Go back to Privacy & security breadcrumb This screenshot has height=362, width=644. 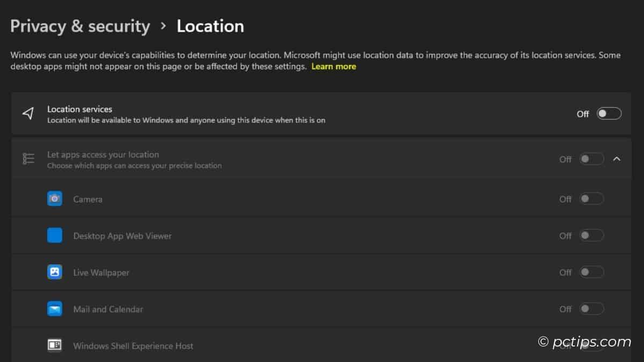[80, 26]
